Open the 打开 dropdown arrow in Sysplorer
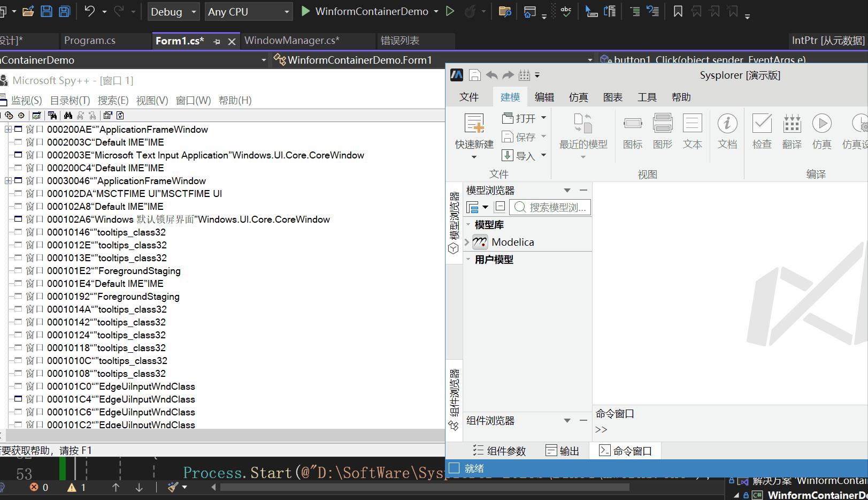Screen dimensions: 868x500 coord(543,118)
